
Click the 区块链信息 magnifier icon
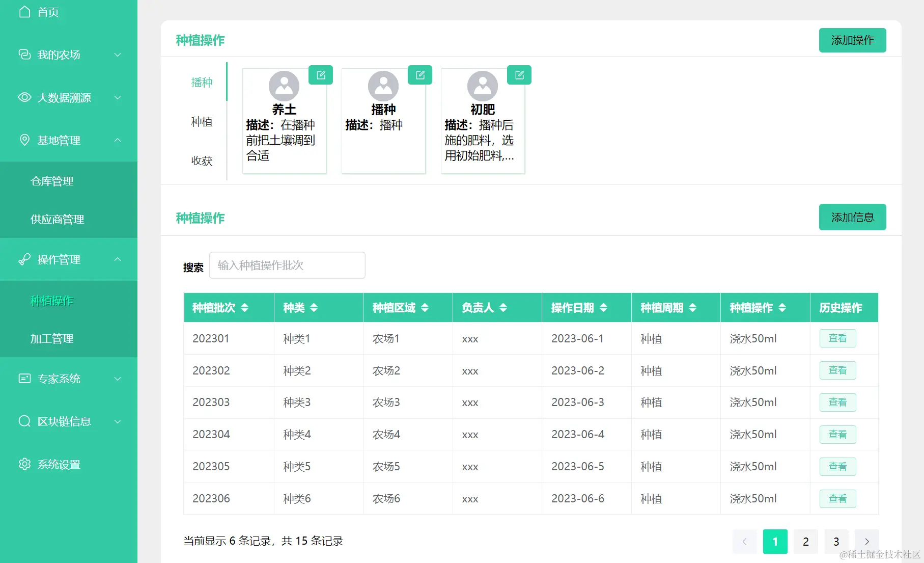click(x=24, y=421)
